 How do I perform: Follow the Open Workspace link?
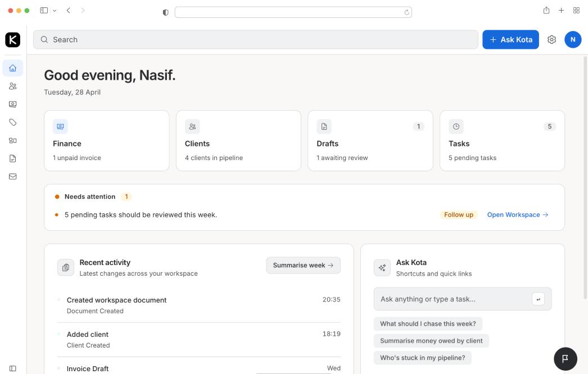click(x=517, y=215)
